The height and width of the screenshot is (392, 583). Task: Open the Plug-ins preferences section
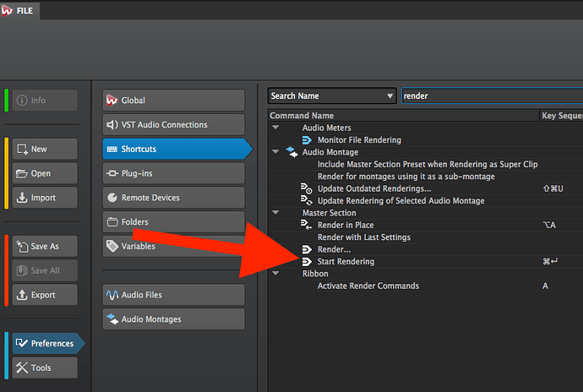[173, 173]
